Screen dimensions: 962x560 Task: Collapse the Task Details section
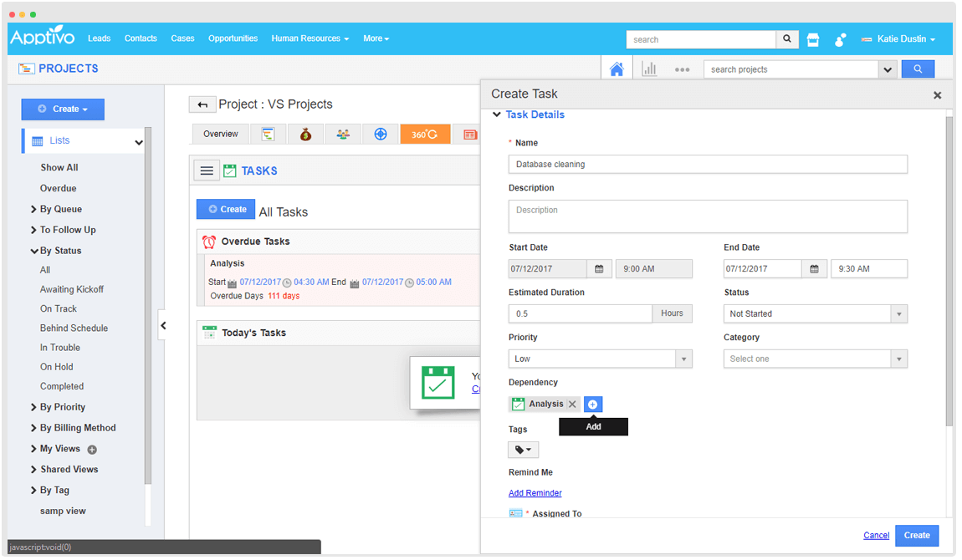coord(497,115)
